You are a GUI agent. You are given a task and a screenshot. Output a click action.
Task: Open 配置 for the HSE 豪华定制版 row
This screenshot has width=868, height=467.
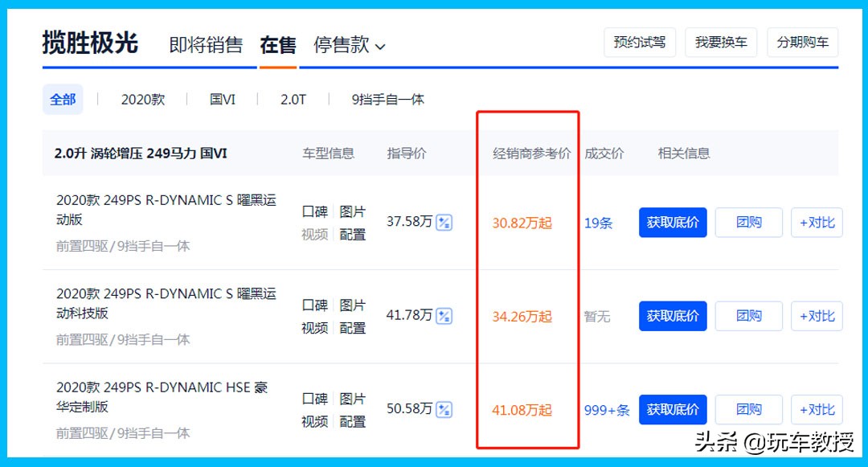pos(353,422)
